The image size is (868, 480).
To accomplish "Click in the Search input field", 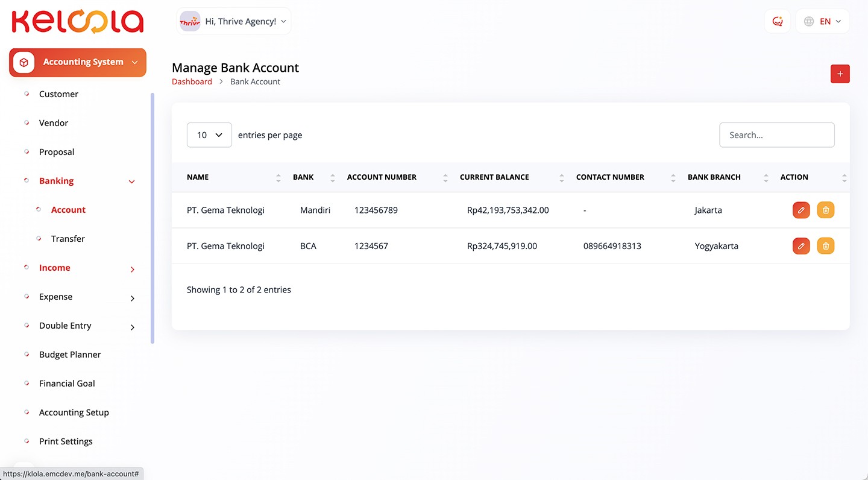I will click(x=776, y=135).
